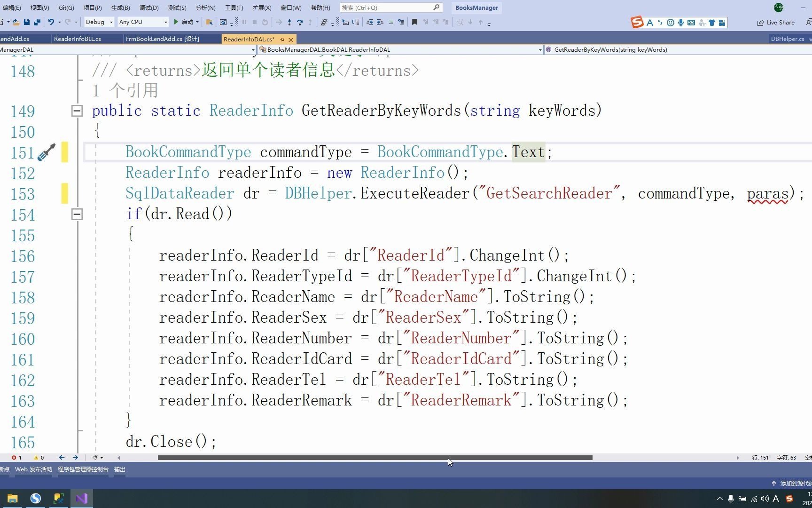Open the Debug configuration dropdown
Image resolution: width=812 pixels, height=508 pixels.
pos(99,22)
